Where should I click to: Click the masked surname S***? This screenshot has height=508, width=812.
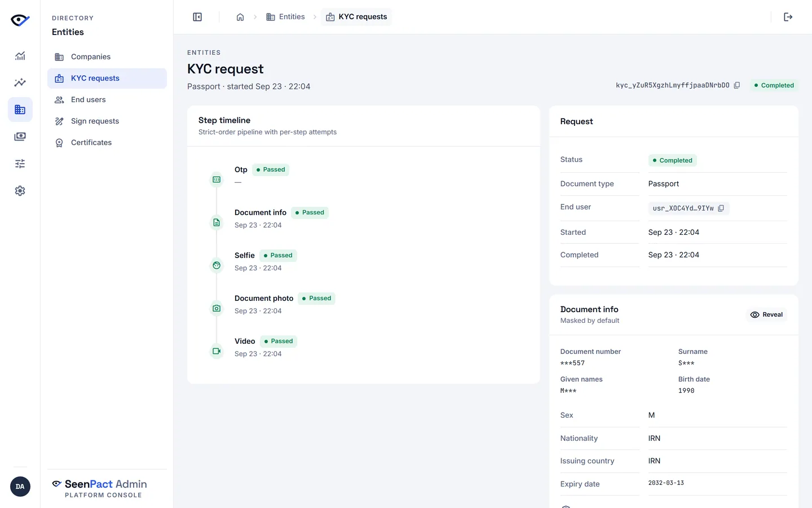point(686,363)
